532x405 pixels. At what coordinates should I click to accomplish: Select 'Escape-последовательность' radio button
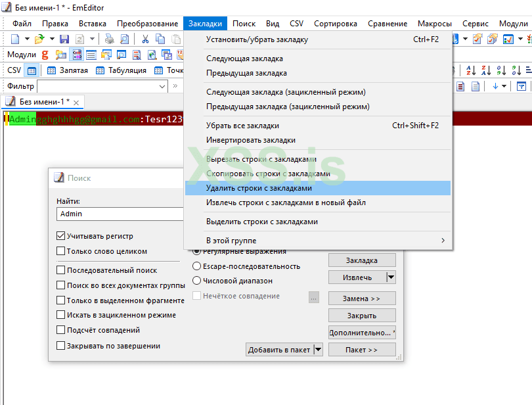pyautogui.click(x=196, y=266)
